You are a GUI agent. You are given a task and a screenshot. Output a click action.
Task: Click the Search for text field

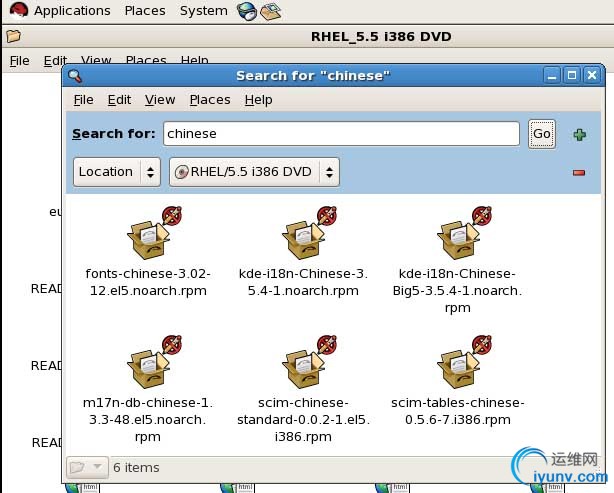pos(341,134)
